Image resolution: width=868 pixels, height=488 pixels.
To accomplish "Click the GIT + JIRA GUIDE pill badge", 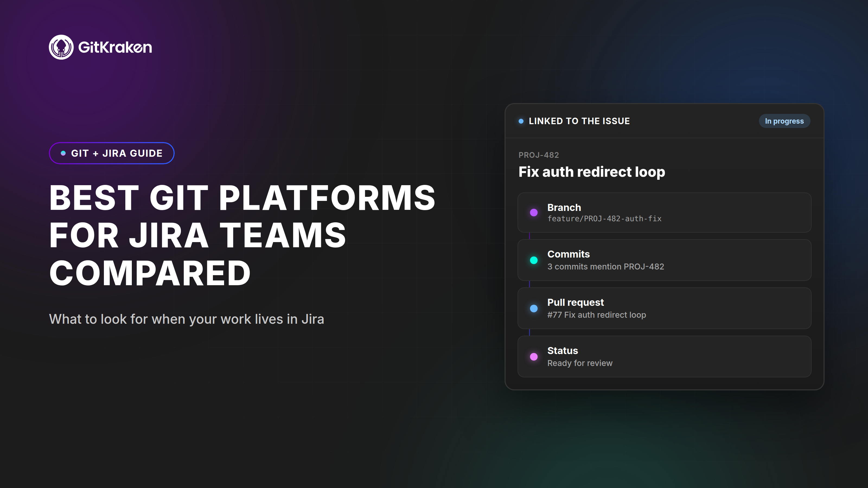I will (x=111, y=153).
